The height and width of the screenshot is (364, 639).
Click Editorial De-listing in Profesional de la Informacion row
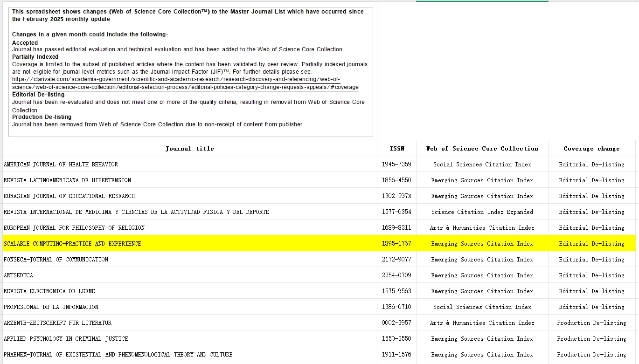[592, 307]
